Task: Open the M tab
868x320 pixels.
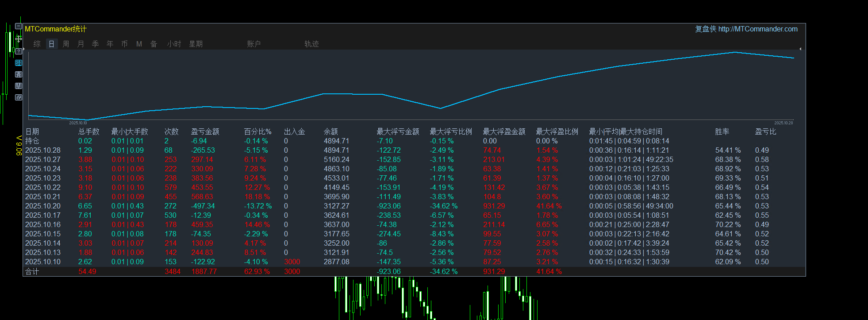Action: pos(139,44)
